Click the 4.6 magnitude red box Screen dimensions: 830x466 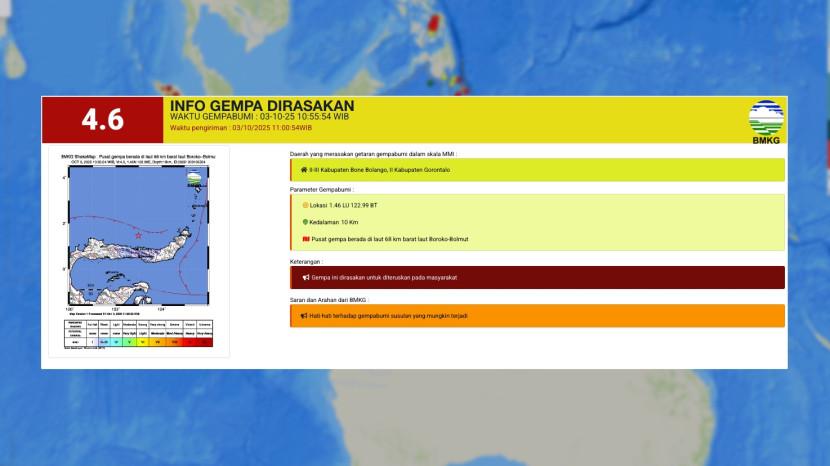click(102, 120)
